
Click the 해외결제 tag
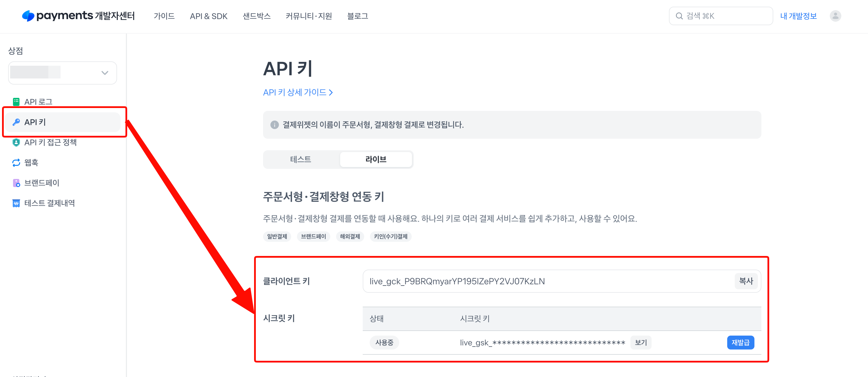[350, 237]
